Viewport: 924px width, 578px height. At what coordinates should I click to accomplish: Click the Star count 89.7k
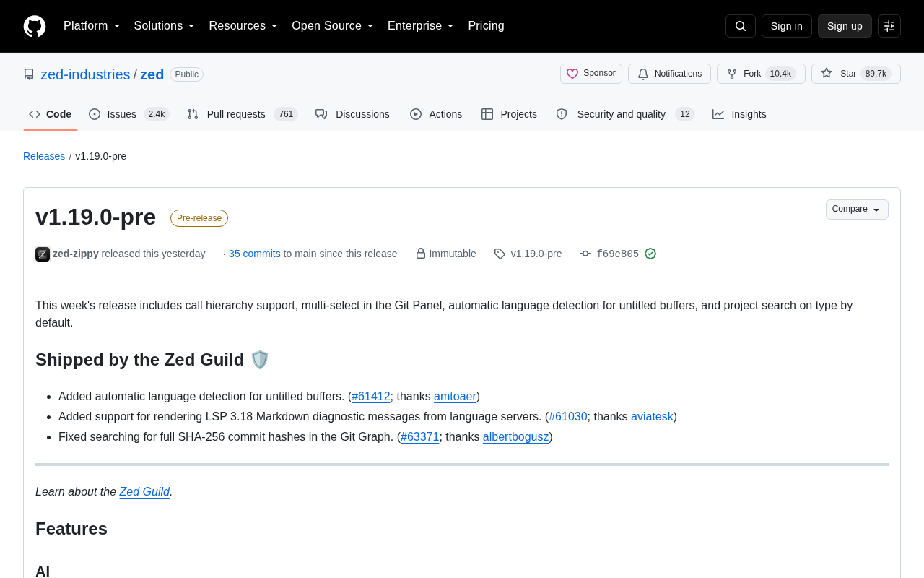[x=876, y=74]
